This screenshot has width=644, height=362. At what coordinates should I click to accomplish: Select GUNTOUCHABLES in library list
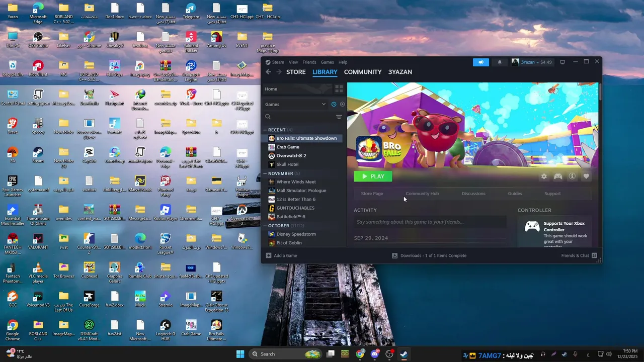point(295,208)
